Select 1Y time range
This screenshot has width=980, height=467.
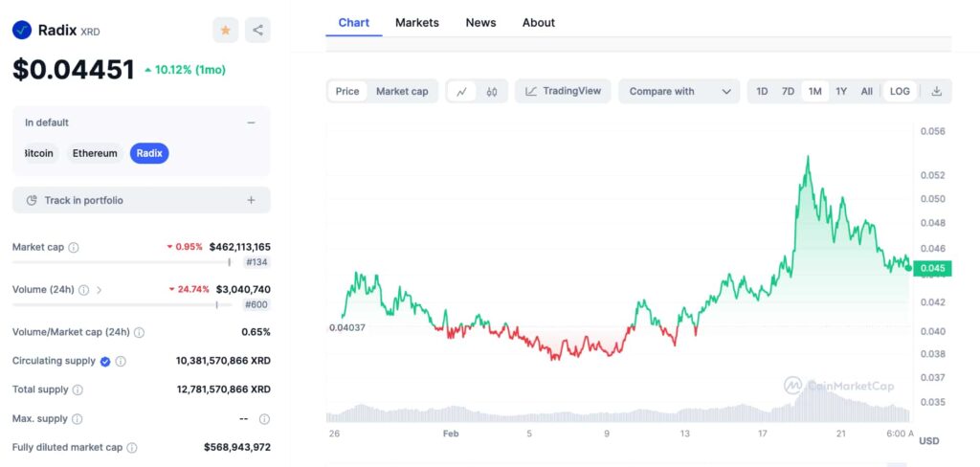click(841, 91)
